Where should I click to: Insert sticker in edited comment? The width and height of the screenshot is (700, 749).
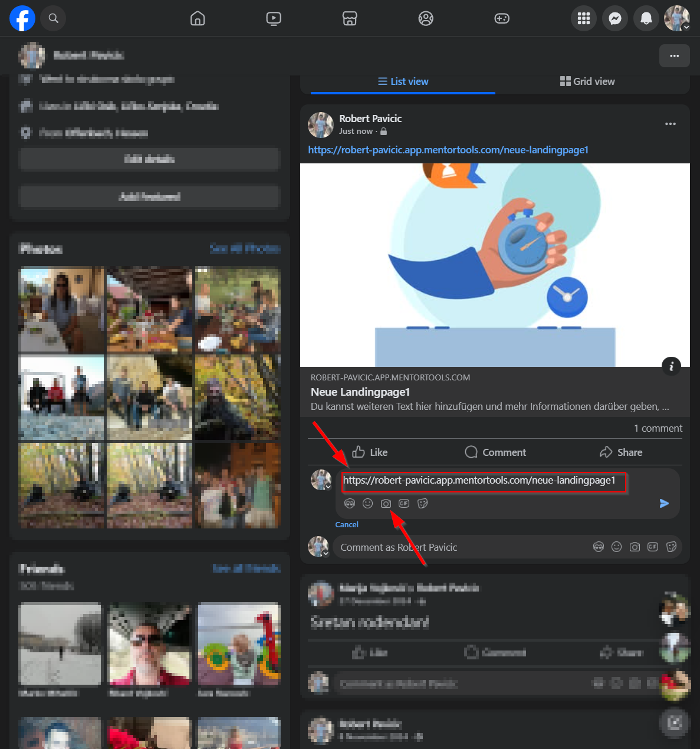click(422, 504)
